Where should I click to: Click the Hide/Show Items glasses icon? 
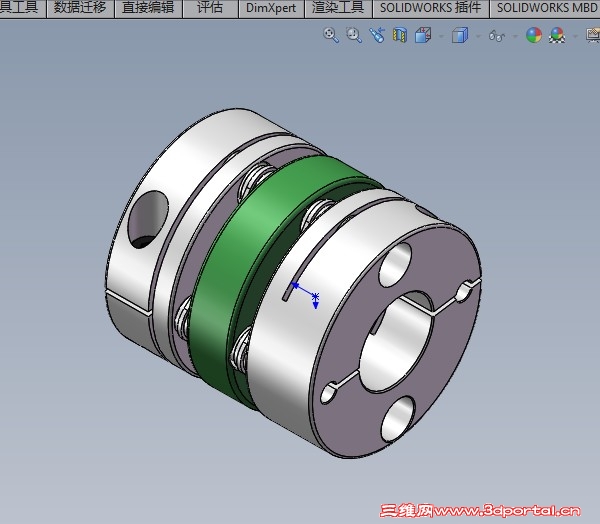pos(497,36)
